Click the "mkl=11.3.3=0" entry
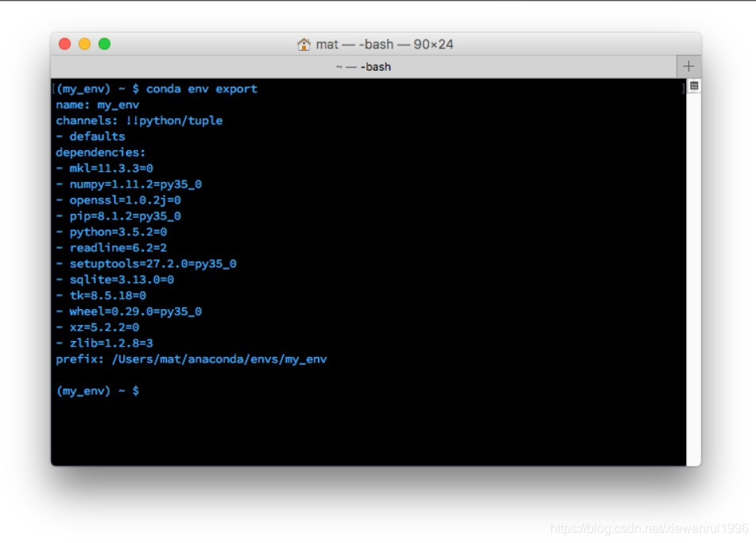This screenshot has height=543, width=756. [111, 169]
